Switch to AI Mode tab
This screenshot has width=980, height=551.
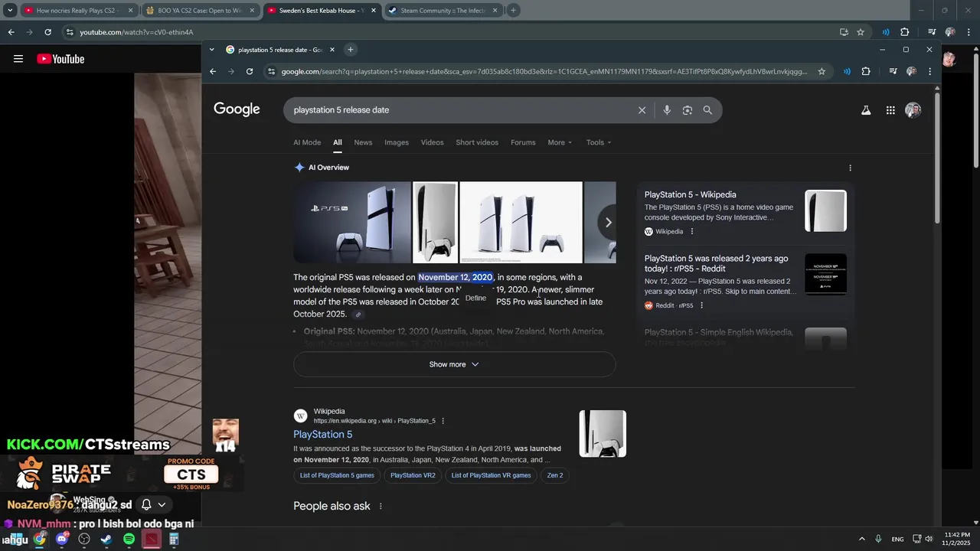tap(307, 142)
